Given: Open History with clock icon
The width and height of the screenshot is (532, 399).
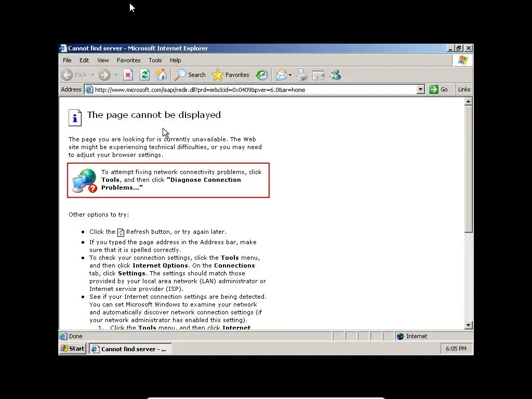Looking at the screenshot, I should [x=262, y=75].
